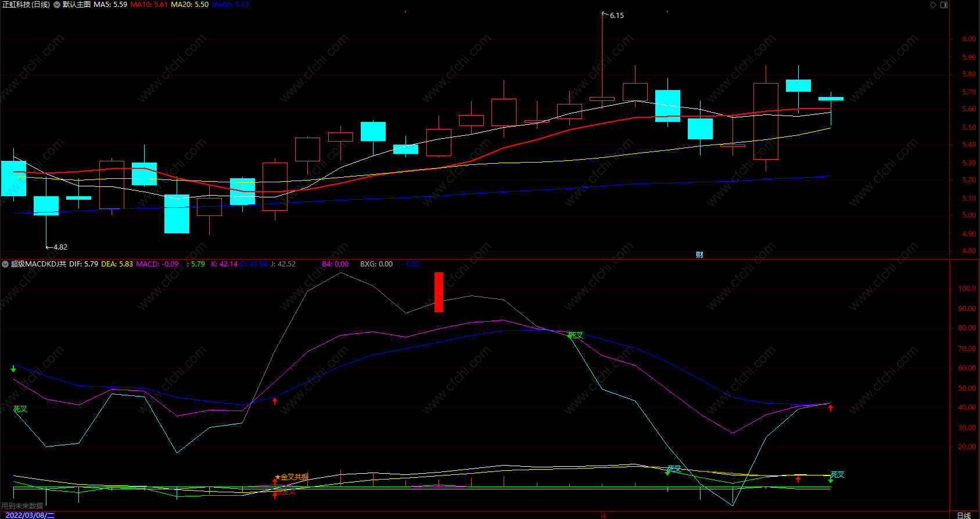The width and height of the screenshot is (980, 519).
Task: Click the MA5: 5.59 value
Action: coord(110,5)
